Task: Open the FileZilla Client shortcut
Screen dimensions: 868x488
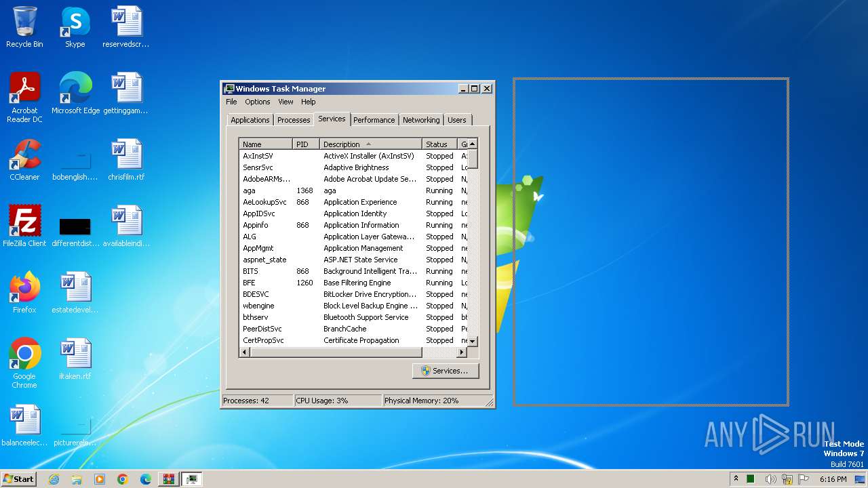Action: click(24, 226)
